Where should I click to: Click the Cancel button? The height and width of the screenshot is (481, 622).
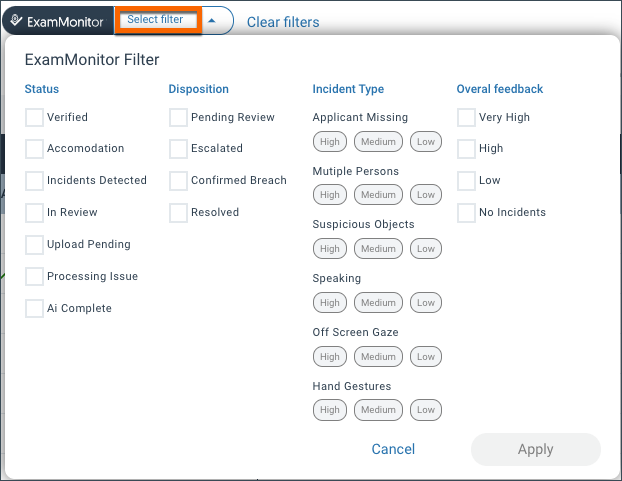[393, 449]
